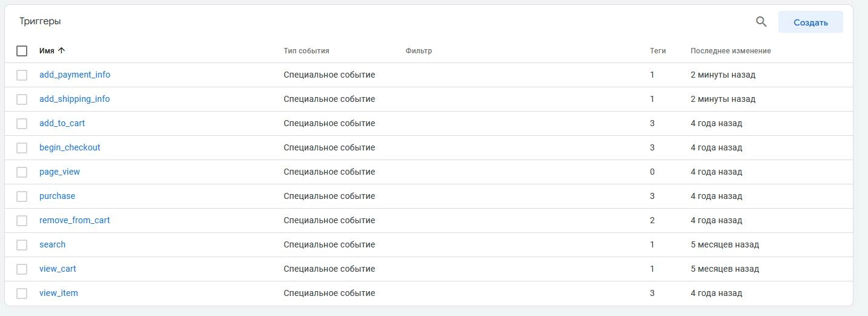Open the view_cart trigger
Viewport: 868px width, 316px height.
pyautogui.click(x=58, y=269)
